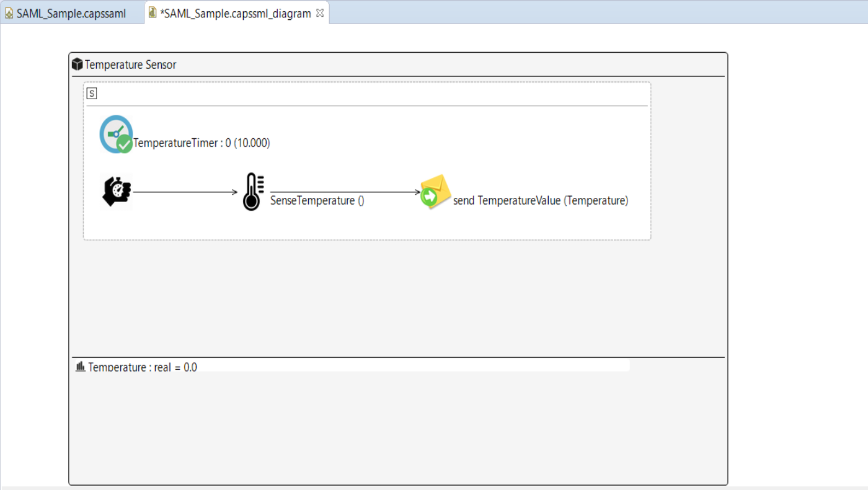Click the TemperatureTimer : 0 (10.000) label
Viewport: 868px width, 490px height.
201,143
